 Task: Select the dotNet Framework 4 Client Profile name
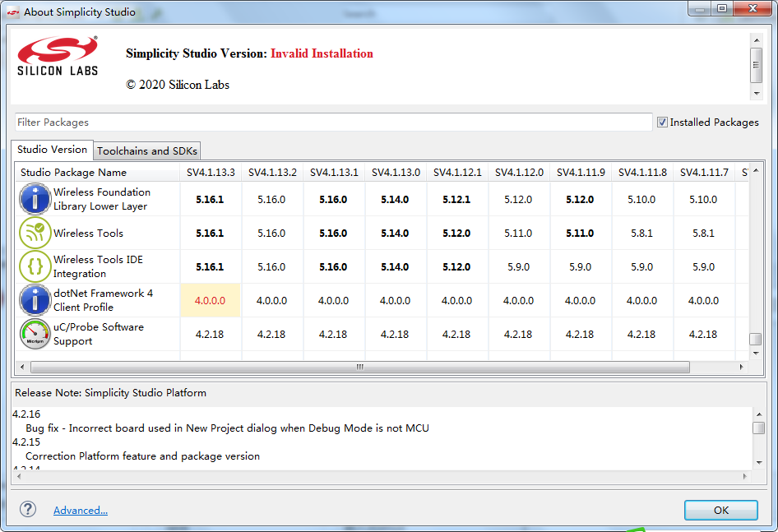[x=103, y=300]
